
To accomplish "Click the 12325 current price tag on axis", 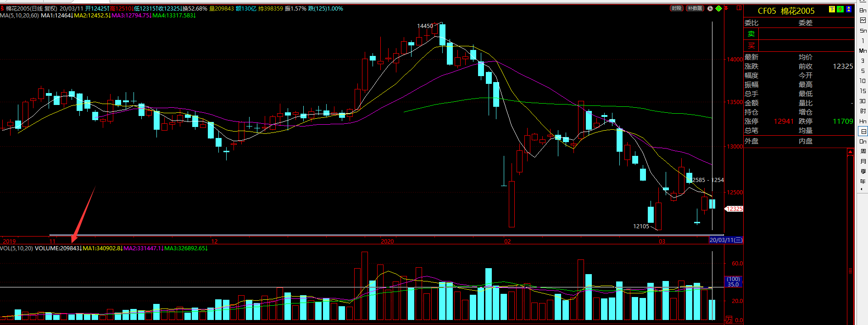I will 734,209.
